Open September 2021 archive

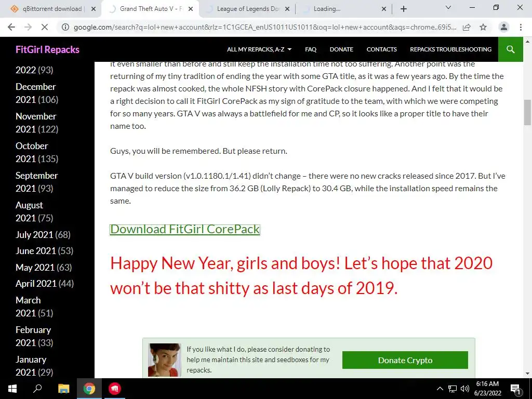pyautogui.click(x=37, y=182)
